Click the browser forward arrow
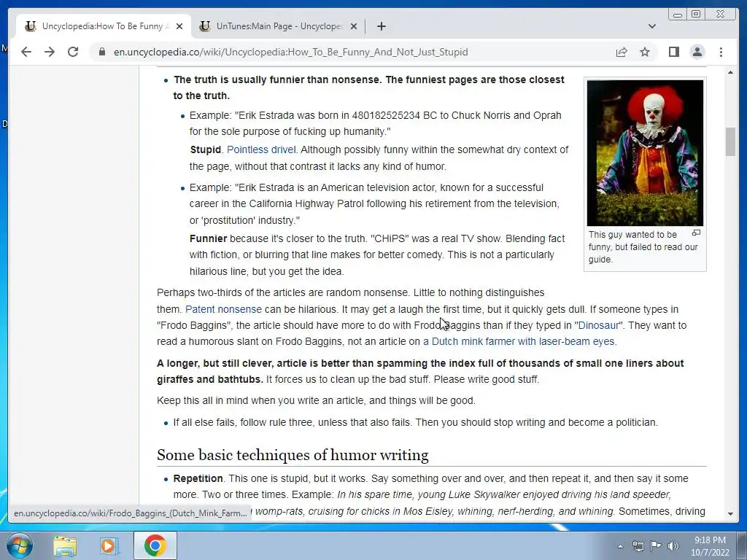The width and height of the screenshot is (747, 560). tap(50, 52)
